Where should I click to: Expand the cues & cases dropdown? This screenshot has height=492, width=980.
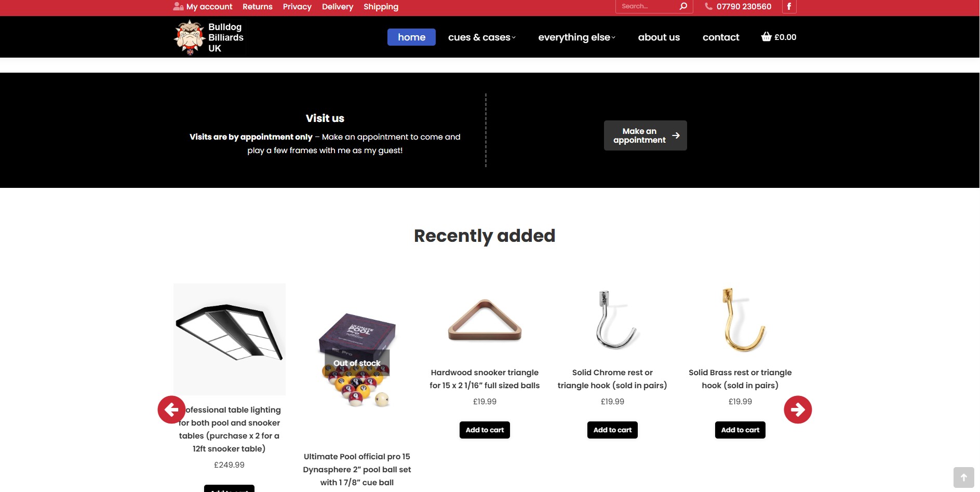482,37
